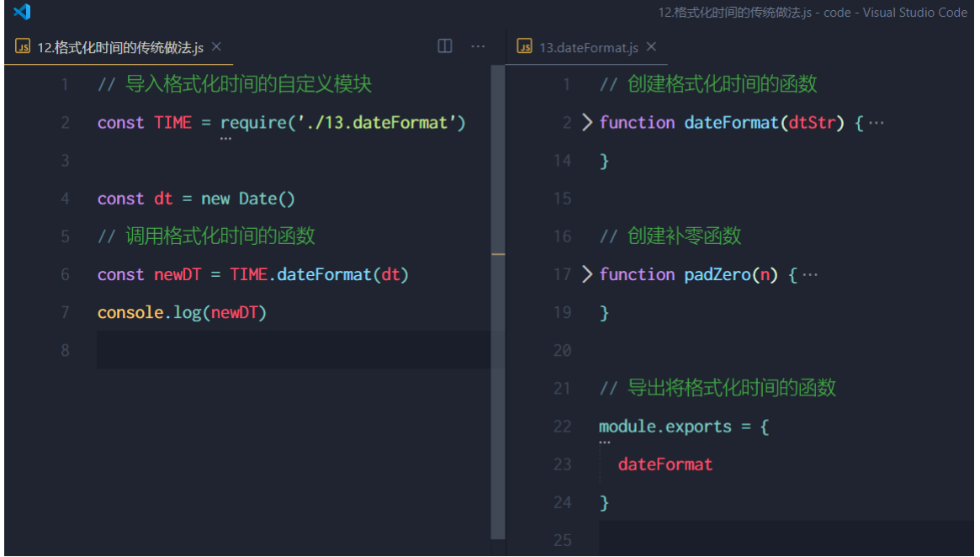Click line number 6 in left editor
Screen dimensions: 980x557
pos(65,274)
